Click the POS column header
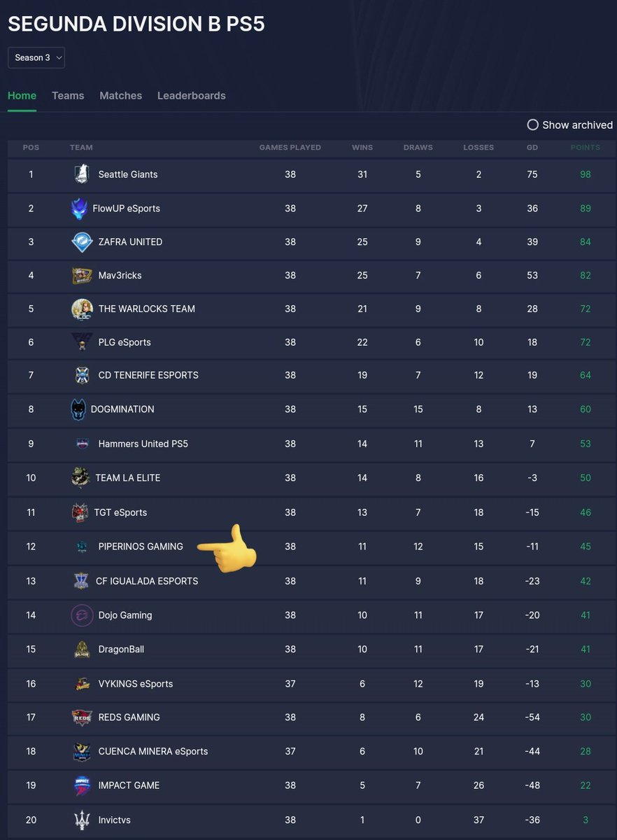 tap(31, 148)
